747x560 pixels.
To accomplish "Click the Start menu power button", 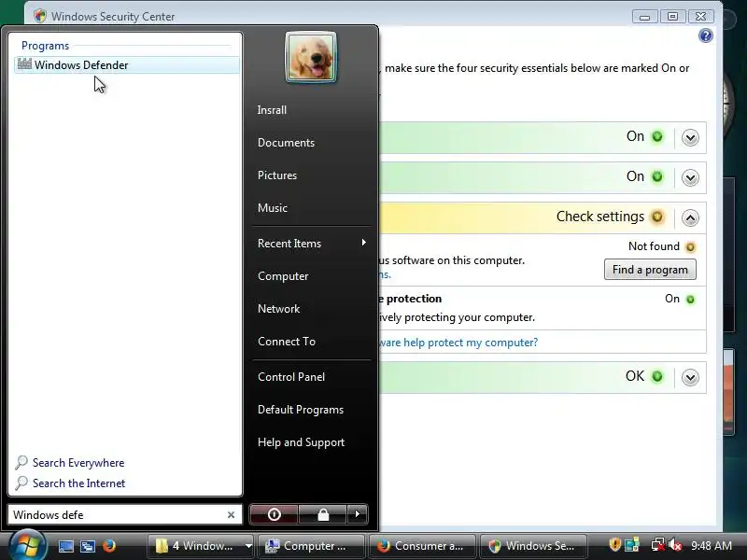I will pos(274,514).
